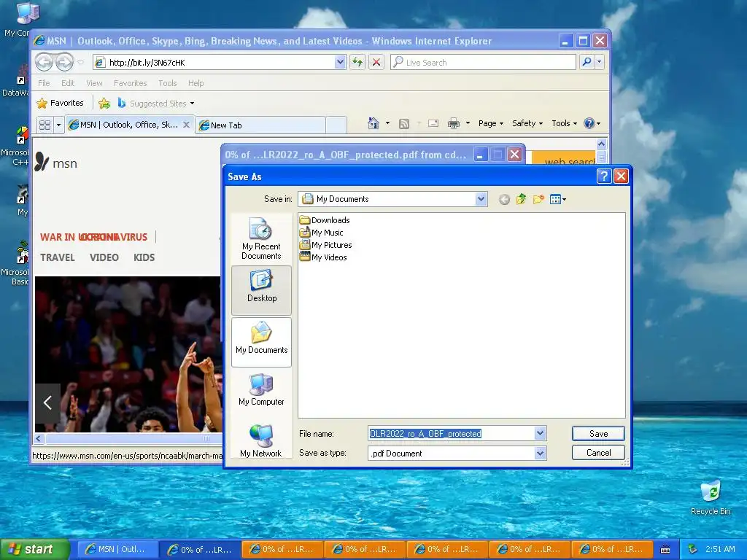
Task: Click the horizontal scrollbar left arrow
Action: (x=39, y=438)
